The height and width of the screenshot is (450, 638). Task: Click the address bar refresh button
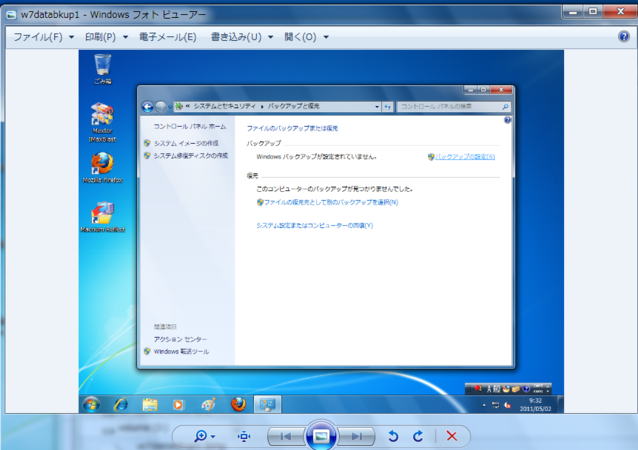(x=388, y=107)
